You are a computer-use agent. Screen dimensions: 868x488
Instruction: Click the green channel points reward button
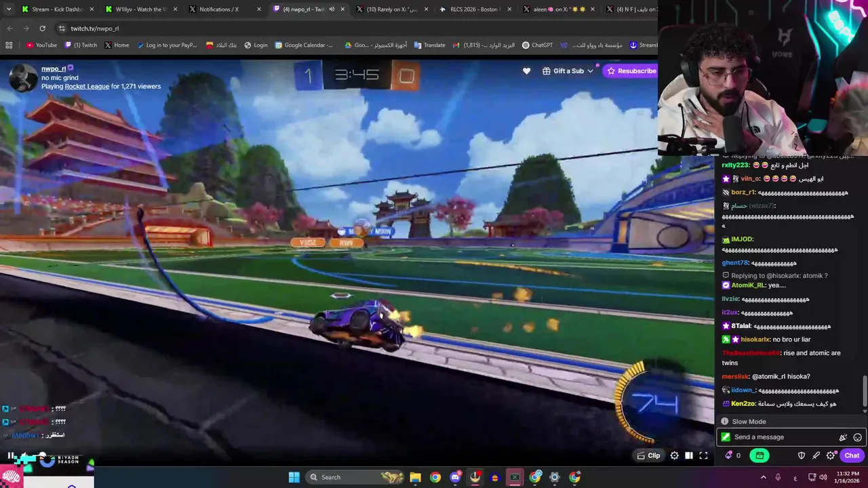click(759, 455)
